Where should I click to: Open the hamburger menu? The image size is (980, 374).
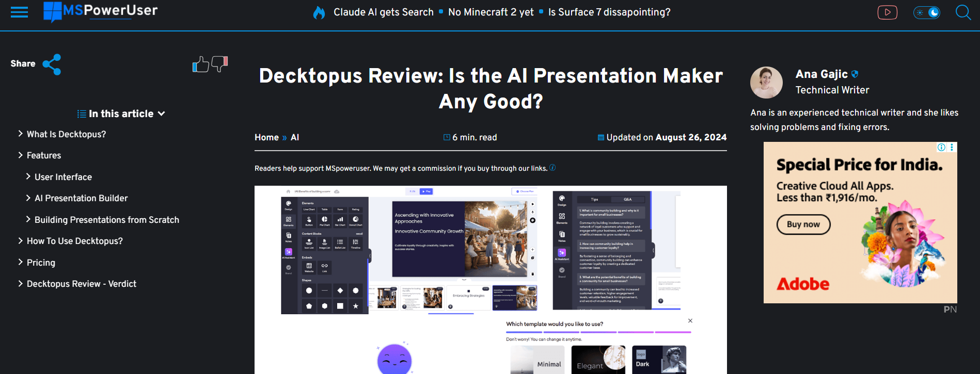(19, 12)
